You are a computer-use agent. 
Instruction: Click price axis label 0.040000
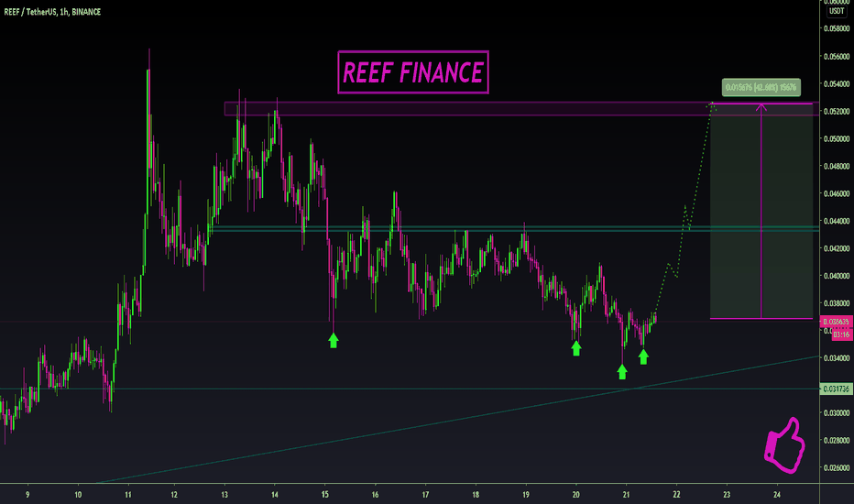coord(837,276)
